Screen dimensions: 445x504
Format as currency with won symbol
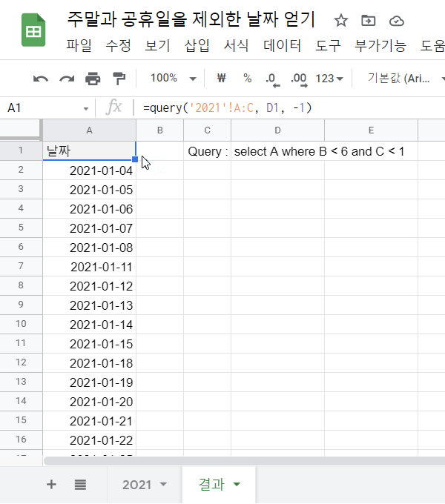coord(221,79)
